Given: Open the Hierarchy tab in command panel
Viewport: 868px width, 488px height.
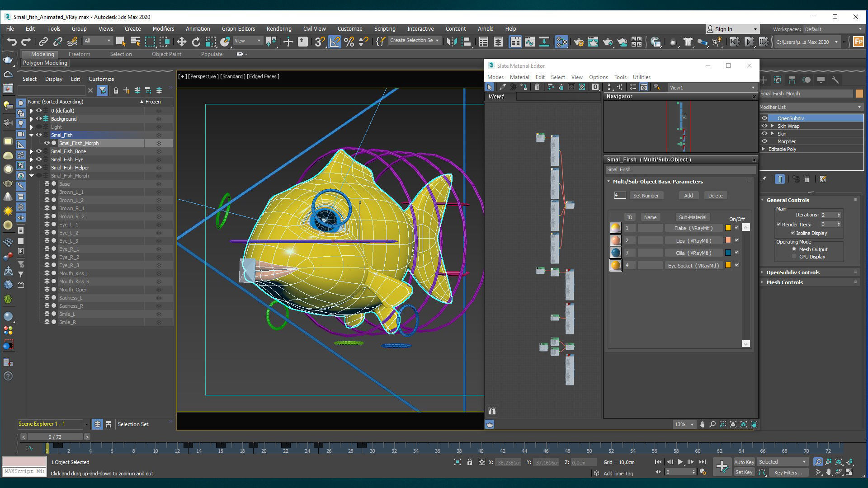Looking at the screenshot, I should [792, 80].
